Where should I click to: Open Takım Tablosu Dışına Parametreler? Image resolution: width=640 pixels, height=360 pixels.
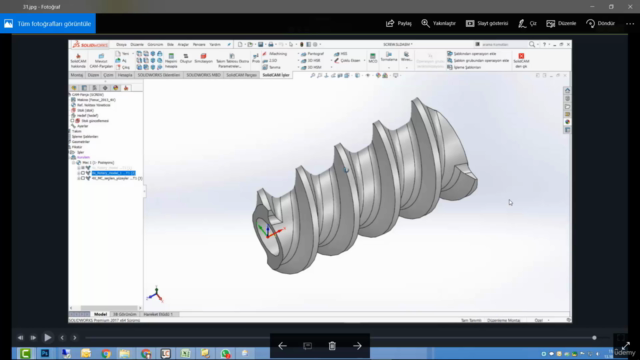[232, 60]
